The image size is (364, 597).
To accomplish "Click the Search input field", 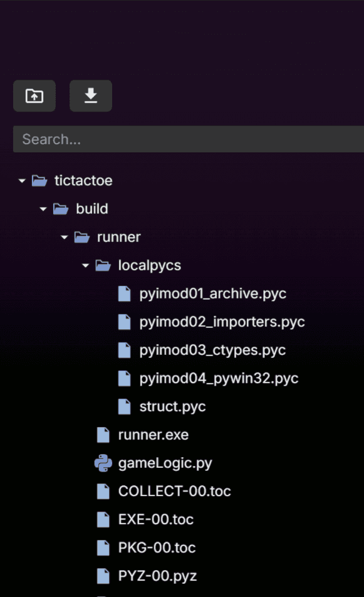I will coord(182,139).
